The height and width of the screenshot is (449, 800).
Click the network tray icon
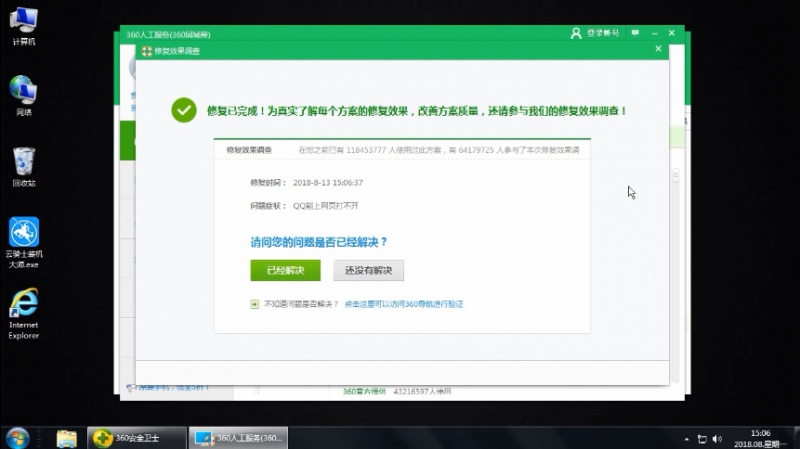tap(703, 439)
